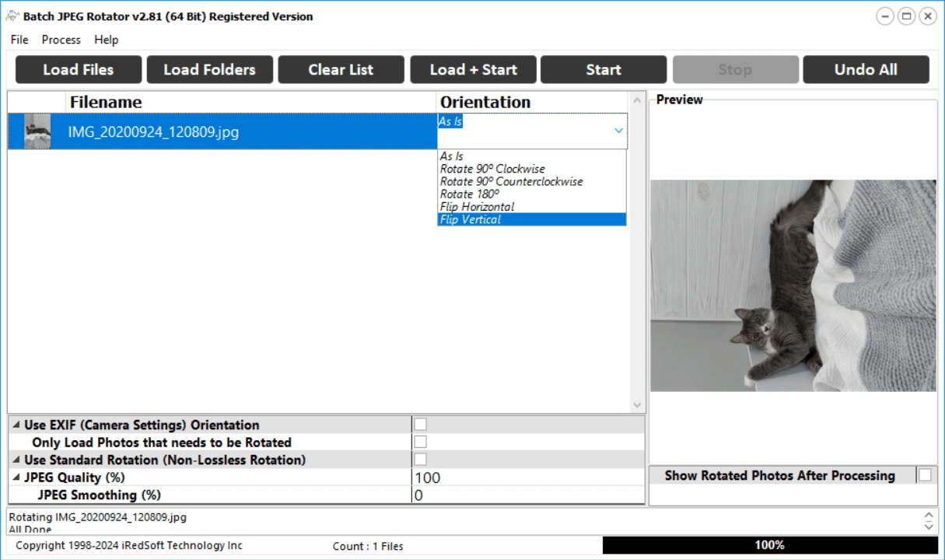
Task: Click the 100% progress bar
Action: (769, 545)
